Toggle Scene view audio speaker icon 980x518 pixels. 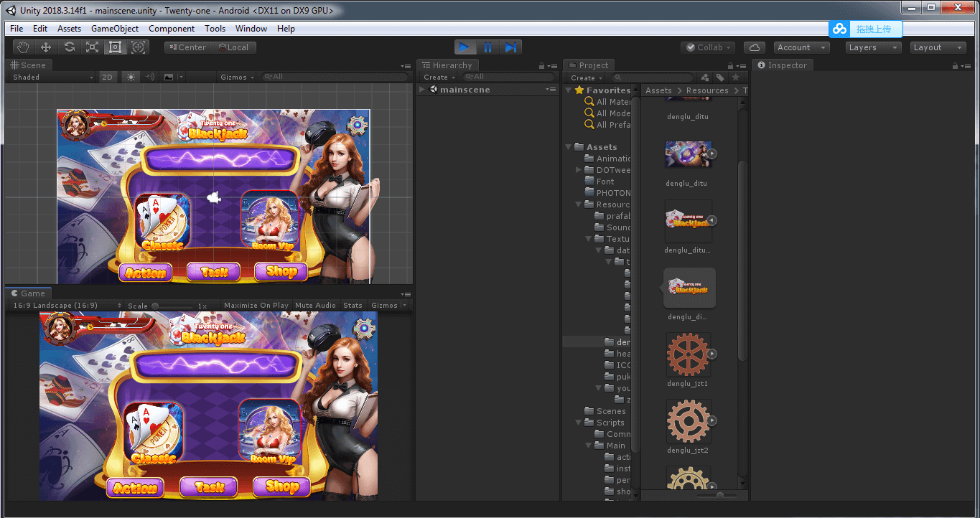tap(150, 77)
